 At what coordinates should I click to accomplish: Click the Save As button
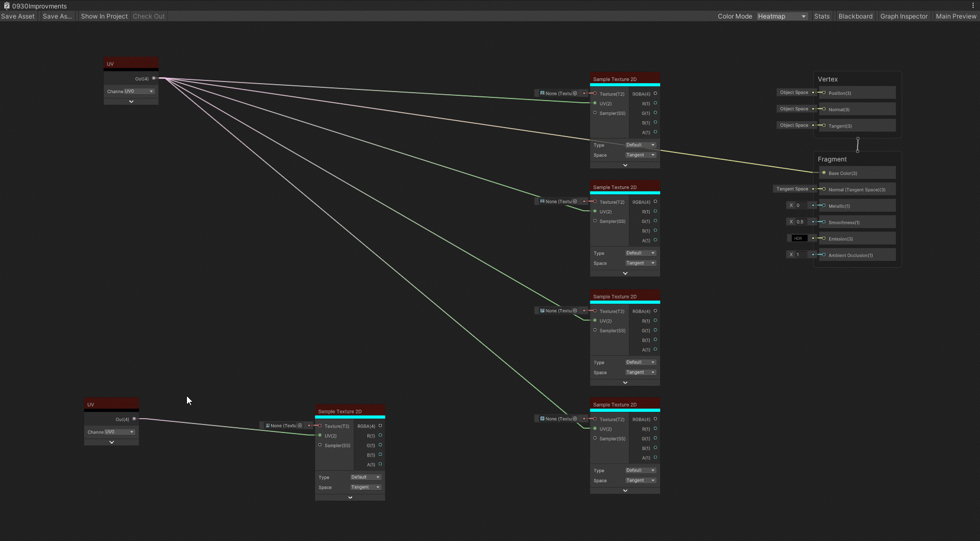point(57,16)
